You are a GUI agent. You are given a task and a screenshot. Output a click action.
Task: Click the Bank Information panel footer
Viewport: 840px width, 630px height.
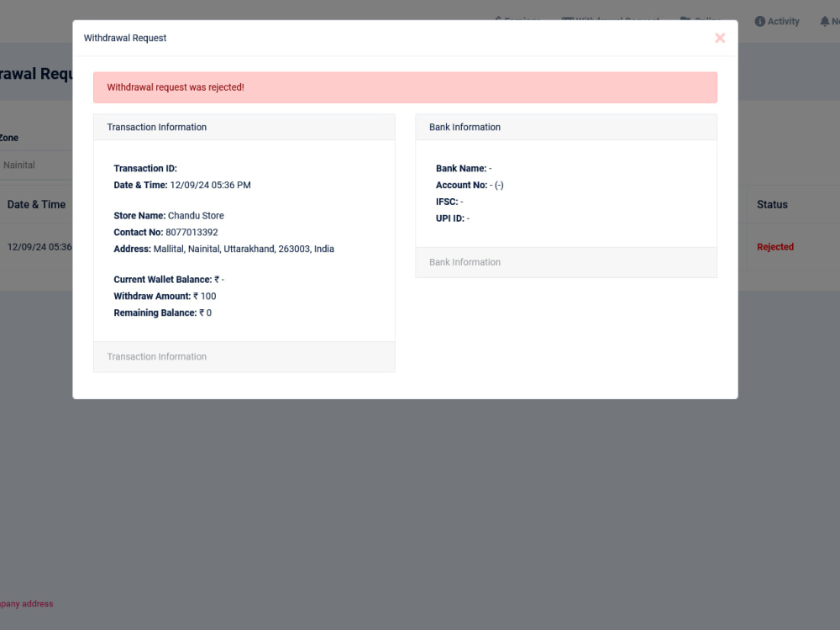[x=566, y=262]
